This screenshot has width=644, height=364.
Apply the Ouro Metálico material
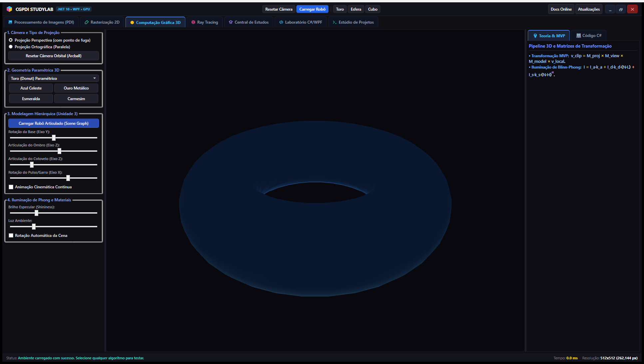pyautogui.click(x=76, y=88)
